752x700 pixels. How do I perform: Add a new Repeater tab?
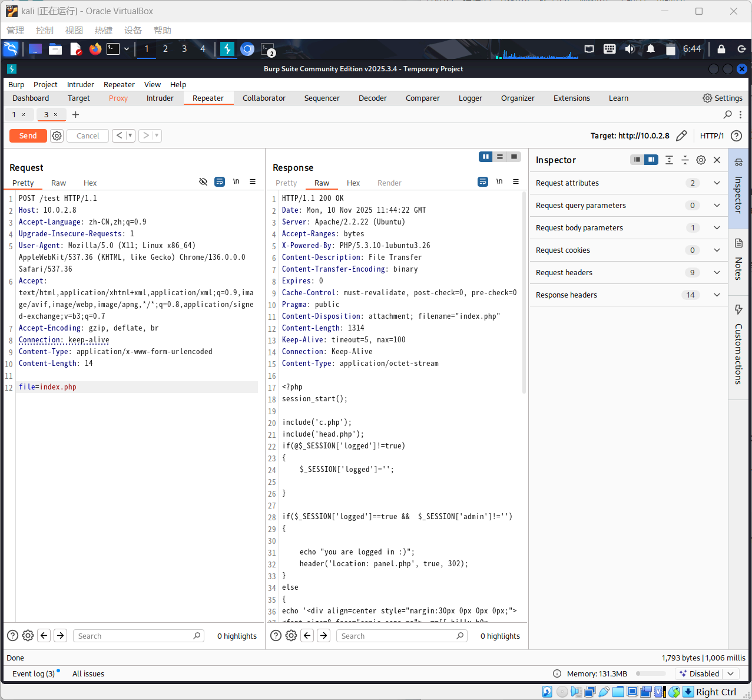point(75,114)
